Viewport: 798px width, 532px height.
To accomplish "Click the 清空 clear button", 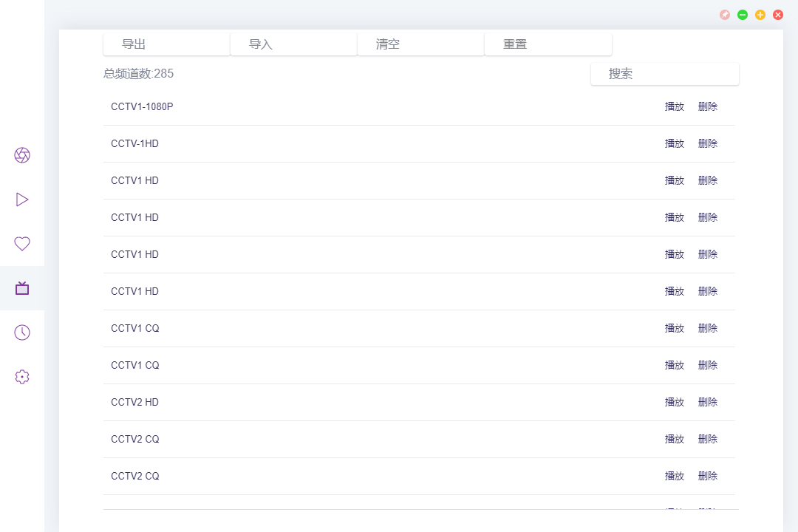I will tap(421, 44).
